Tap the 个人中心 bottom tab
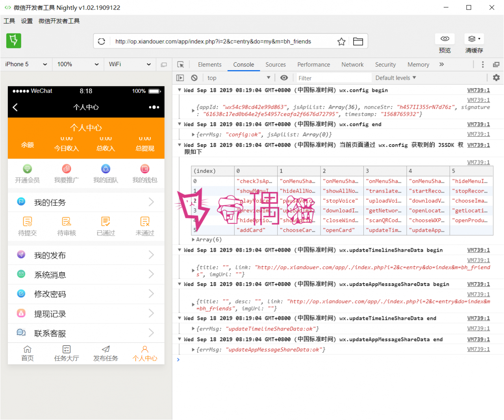The height and width of the screenshot is (420, 504). [x=145, y=353]
